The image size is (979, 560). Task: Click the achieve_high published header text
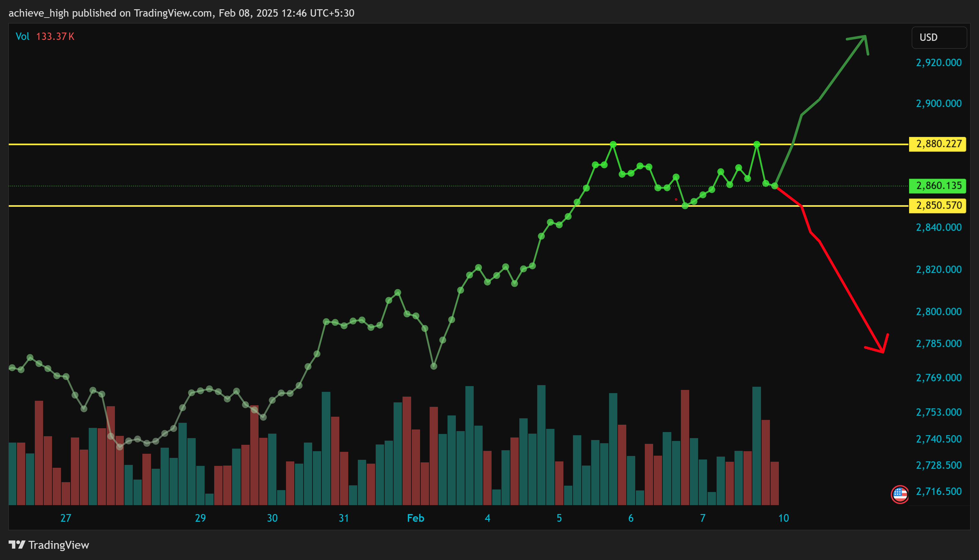(x=181, y=13)
